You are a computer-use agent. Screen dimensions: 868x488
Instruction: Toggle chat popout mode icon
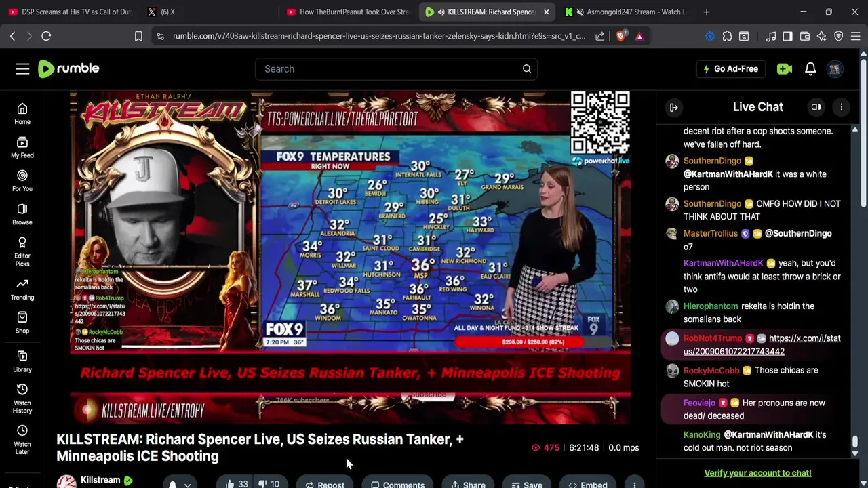point(816,107)
